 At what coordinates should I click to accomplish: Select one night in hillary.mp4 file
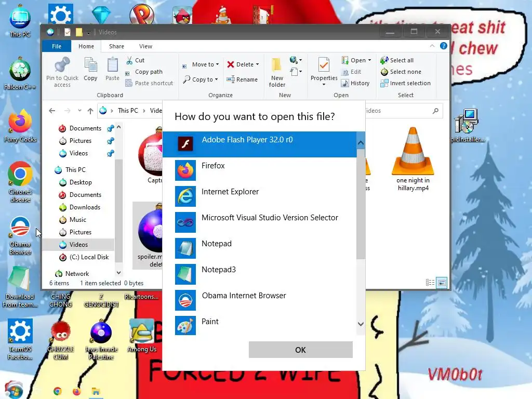point(413,159)
